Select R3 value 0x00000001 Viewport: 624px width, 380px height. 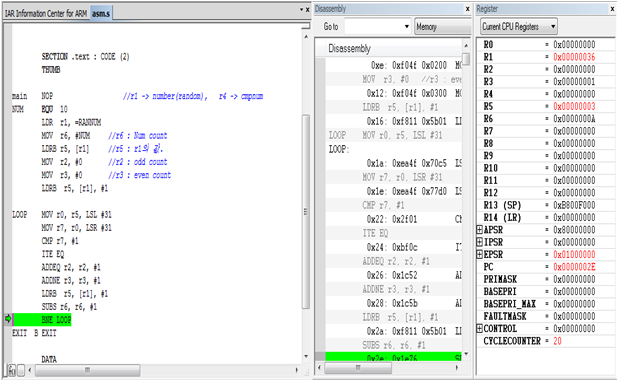574,82
